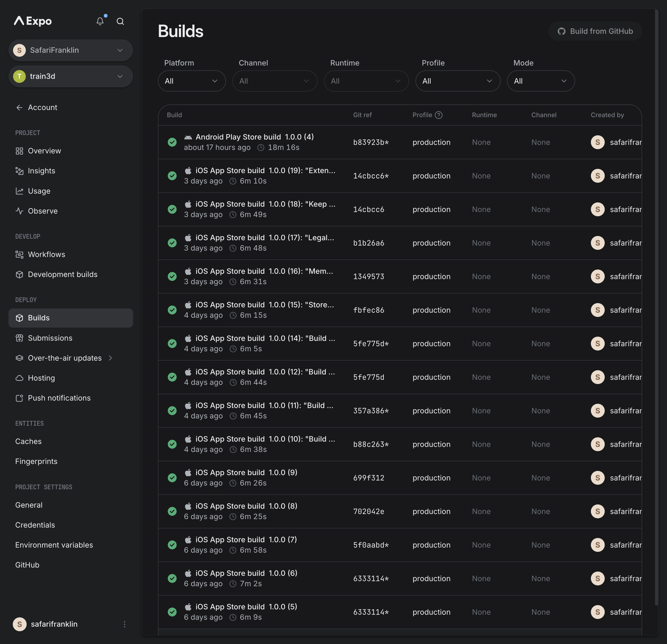This screenshot has width=667, height=644.
Task: Open the Caches page
Action: [x=28, y=442]
